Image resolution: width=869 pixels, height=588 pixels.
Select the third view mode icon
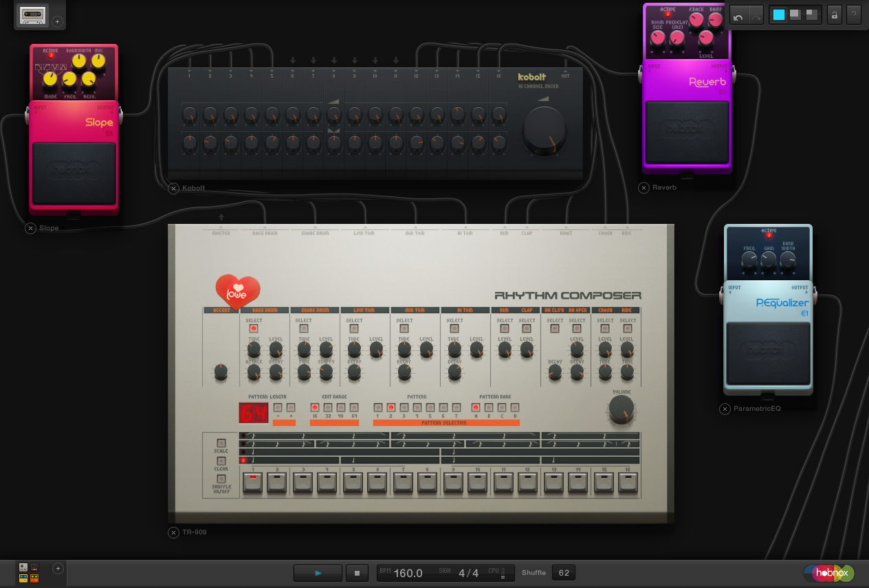coord(812,14)
